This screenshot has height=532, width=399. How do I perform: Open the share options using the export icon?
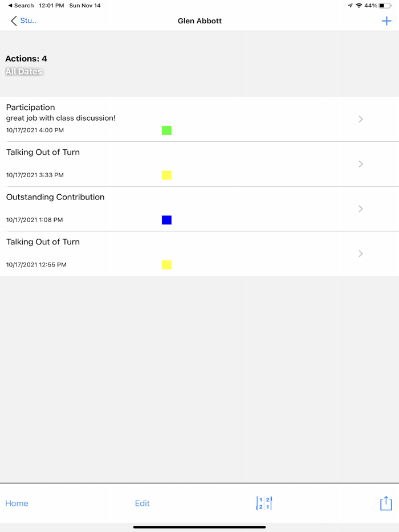coord(385,503)
